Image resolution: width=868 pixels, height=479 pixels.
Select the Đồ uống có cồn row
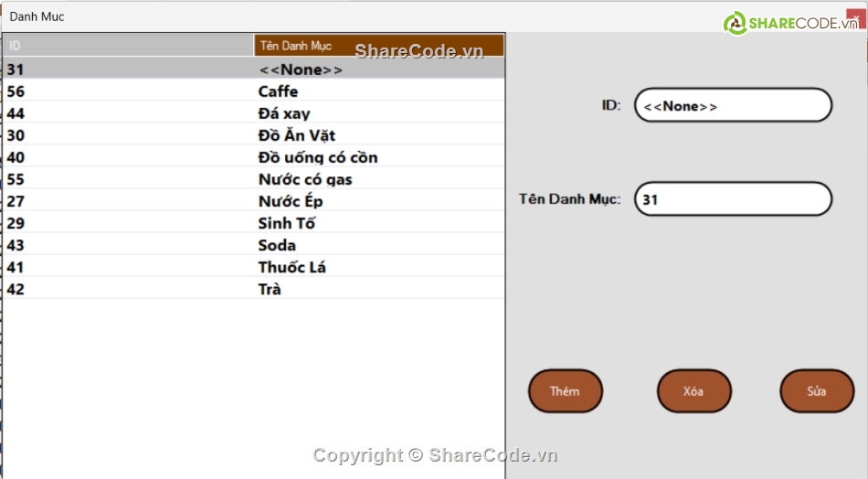coord(253,157)
